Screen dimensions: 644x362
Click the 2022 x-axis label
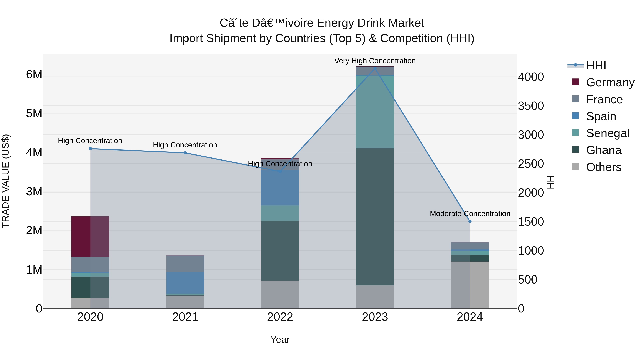point(280,317)
